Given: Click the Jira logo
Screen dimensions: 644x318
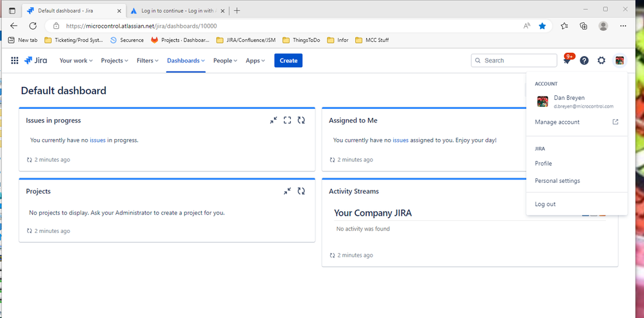Looking at the screenshot, I should pos(35,61).
